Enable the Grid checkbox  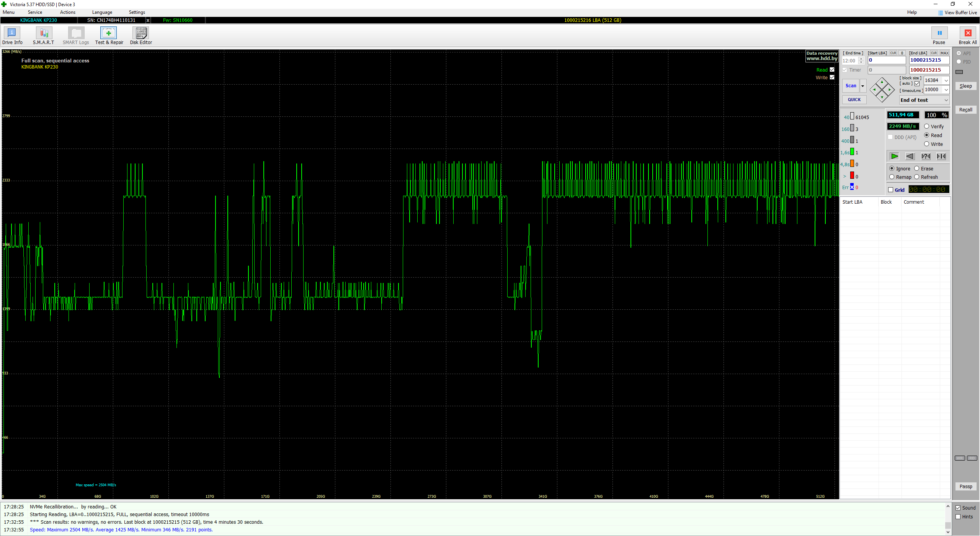pyautogui.click(x=891, y=190)
